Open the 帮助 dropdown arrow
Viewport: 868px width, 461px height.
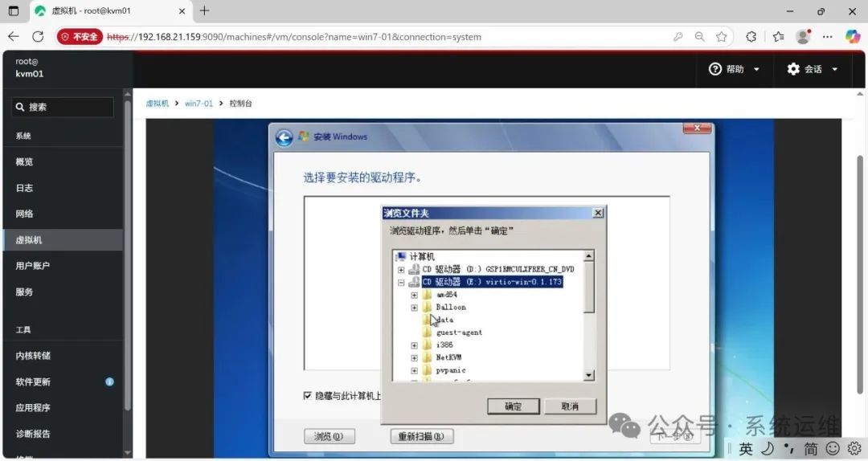(757, 69)
